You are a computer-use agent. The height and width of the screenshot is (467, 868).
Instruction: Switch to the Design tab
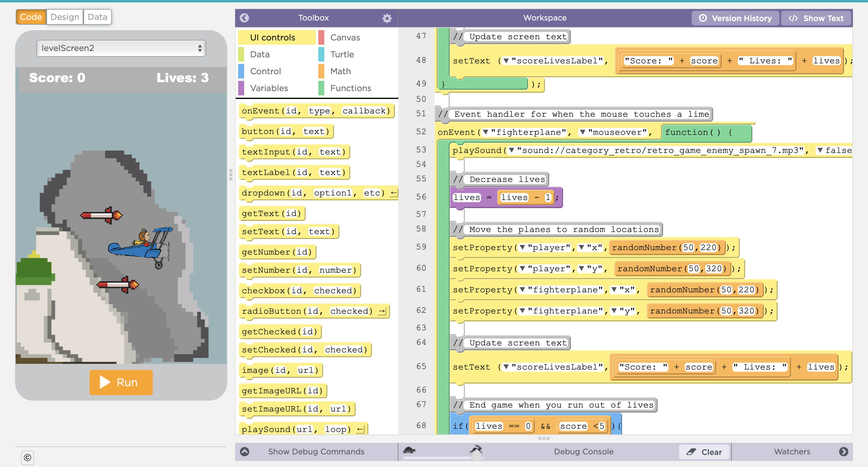point(65,17)
